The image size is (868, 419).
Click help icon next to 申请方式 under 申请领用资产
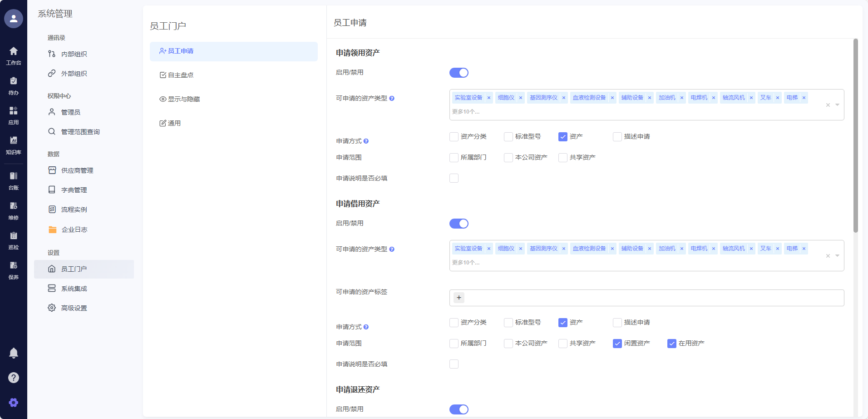coord(366,141)
